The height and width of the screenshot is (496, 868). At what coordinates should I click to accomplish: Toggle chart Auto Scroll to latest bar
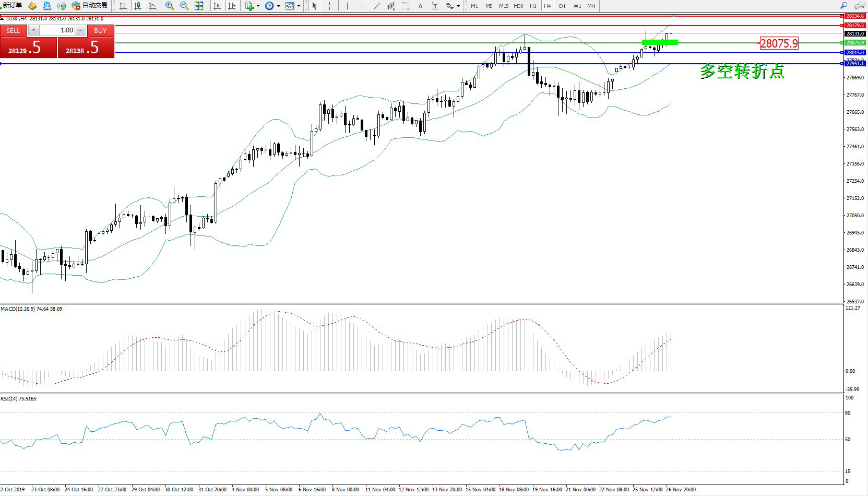[x=217, y=6]
